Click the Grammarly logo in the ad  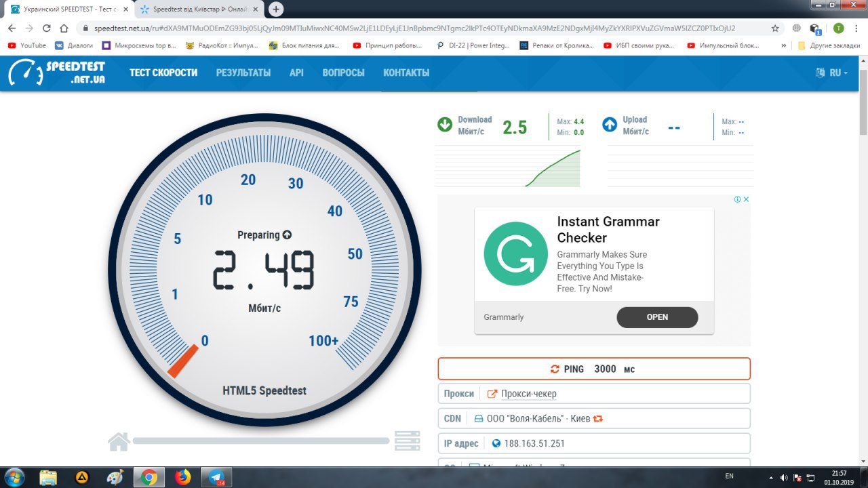tap(515, 254)
